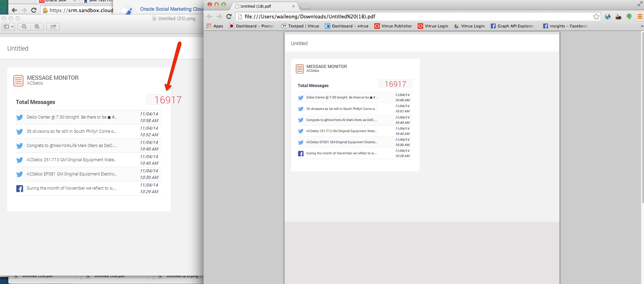Zoom out the image in Preview
The width and height of the screenshot is (644, 284).
tap(24, 27)
